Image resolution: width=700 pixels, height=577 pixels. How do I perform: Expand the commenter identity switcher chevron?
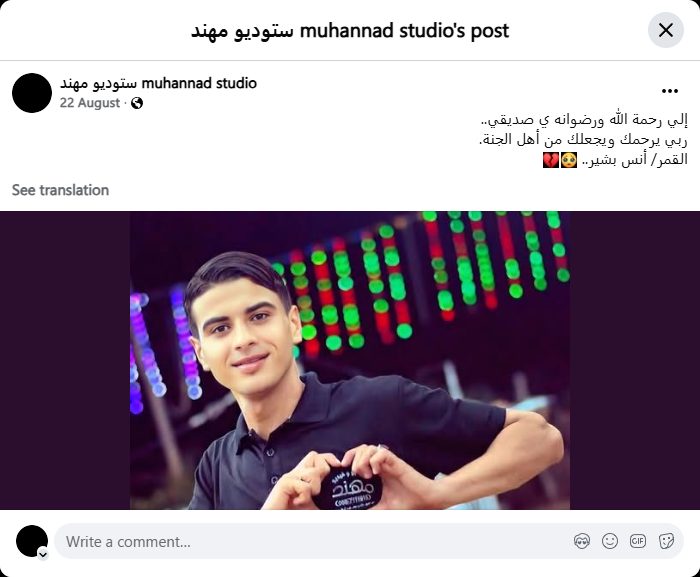click(43, 554)
